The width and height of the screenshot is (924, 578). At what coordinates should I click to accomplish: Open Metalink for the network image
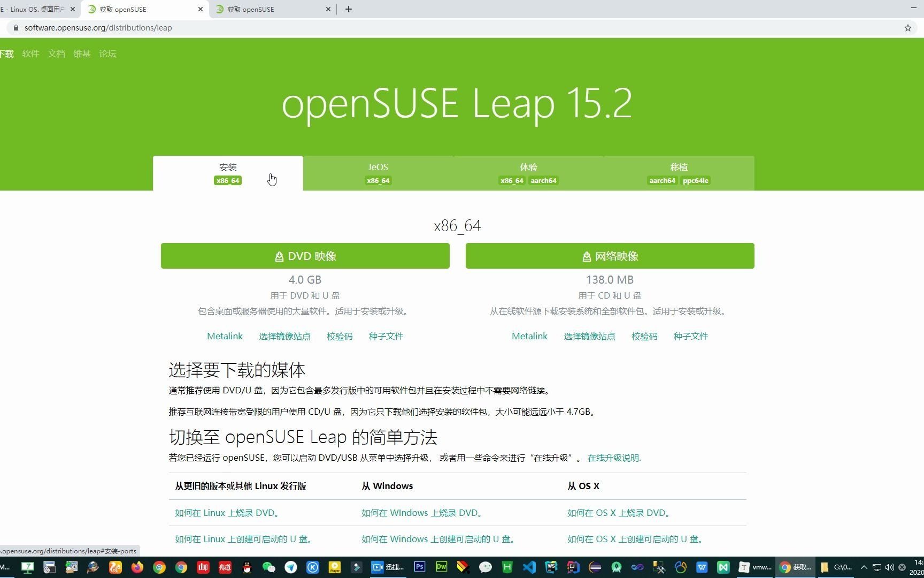[529, 336]
